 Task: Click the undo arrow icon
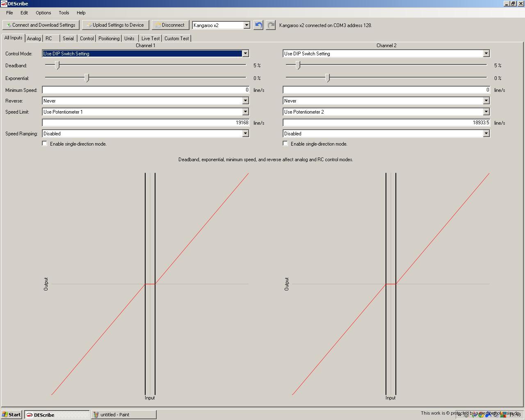(258, 25)
